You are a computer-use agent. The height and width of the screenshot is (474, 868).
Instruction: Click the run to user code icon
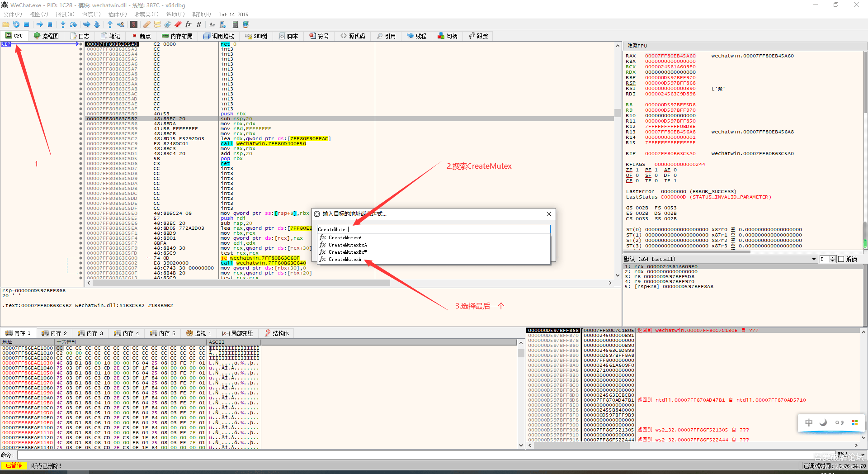click(x=121, y=24)
